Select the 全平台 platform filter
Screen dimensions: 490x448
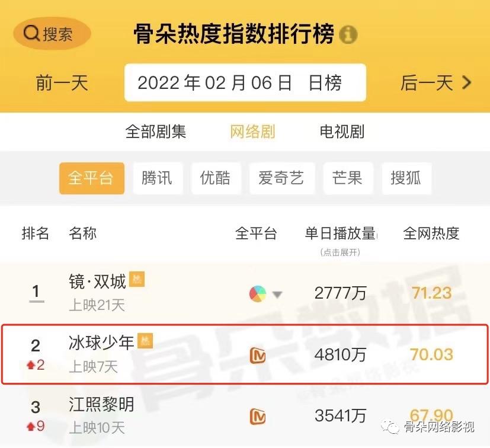tap(91, 178)
